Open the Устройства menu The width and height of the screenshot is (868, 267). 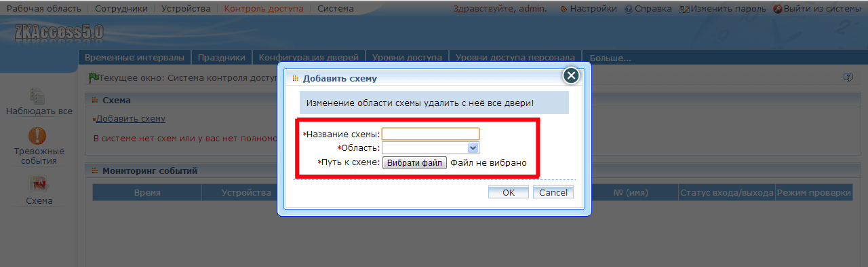coord(186,9)
